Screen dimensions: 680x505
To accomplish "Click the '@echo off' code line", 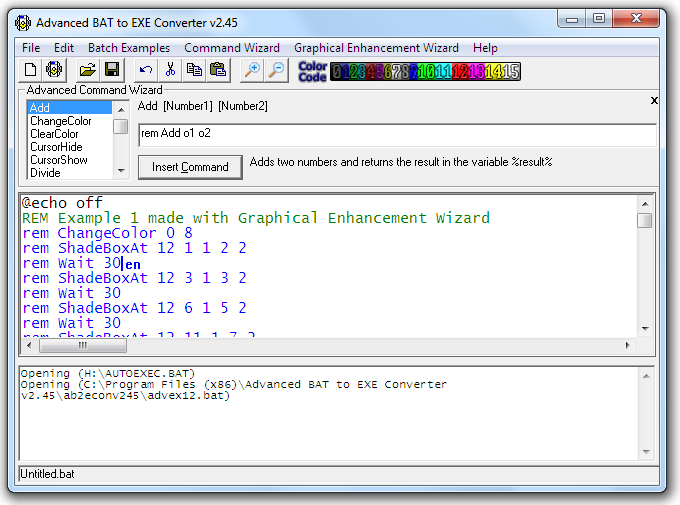I will click(62, 203).
